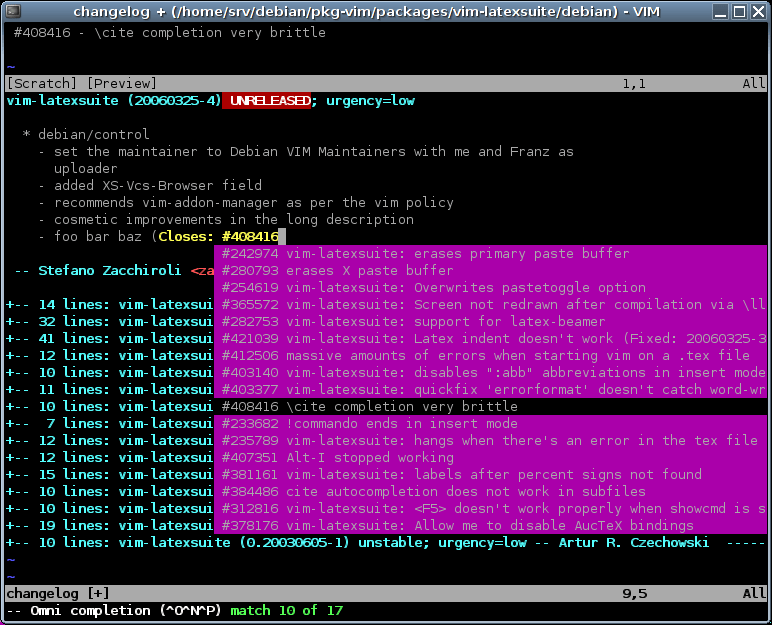Choose highlighted entry #408416 \cite completion very brittle
The width and height of the screenshot is (772, 625).
[490, 406]
